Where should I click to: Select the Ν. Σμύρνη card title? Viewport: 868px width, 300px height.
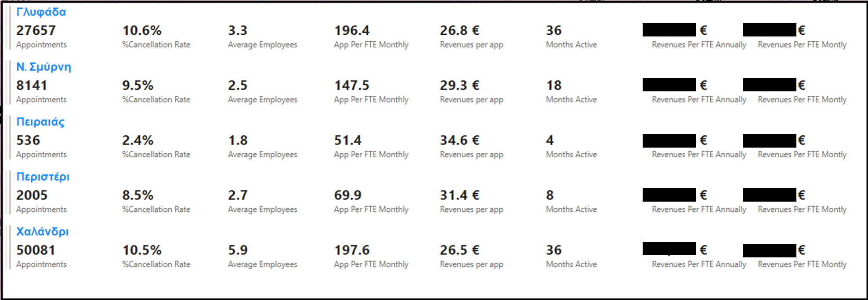click(x=43, y=67)
